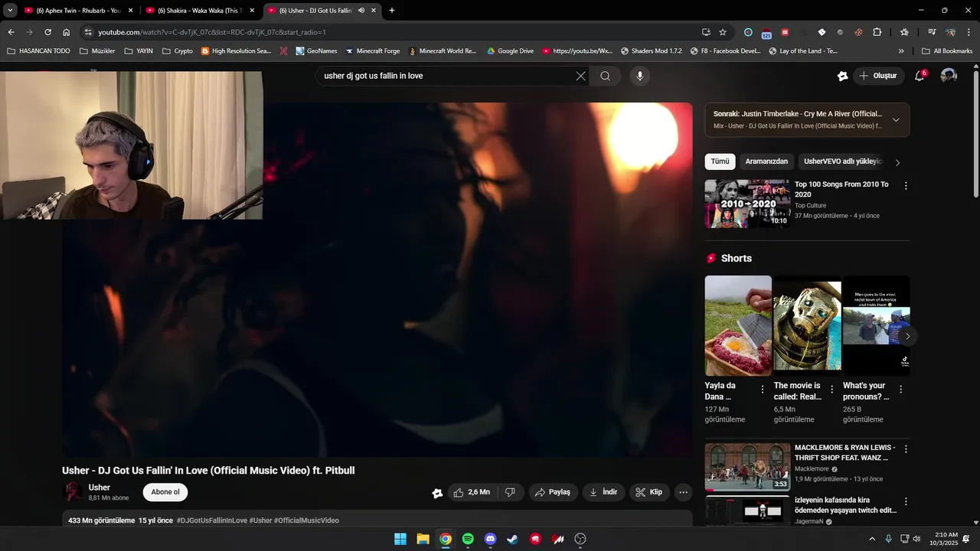The width and height of the screenshot is (980, 551).
Task: Open options for The movie is called short
Action: [831, 390]
